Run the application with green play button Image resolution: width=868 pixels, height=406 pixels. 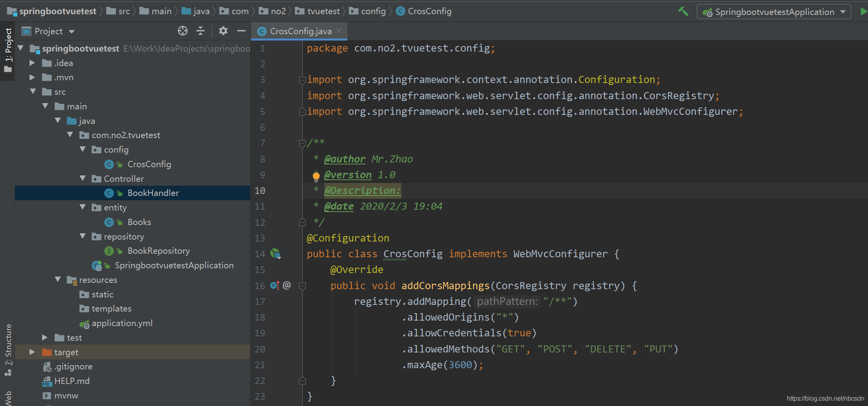click(864, 11)
